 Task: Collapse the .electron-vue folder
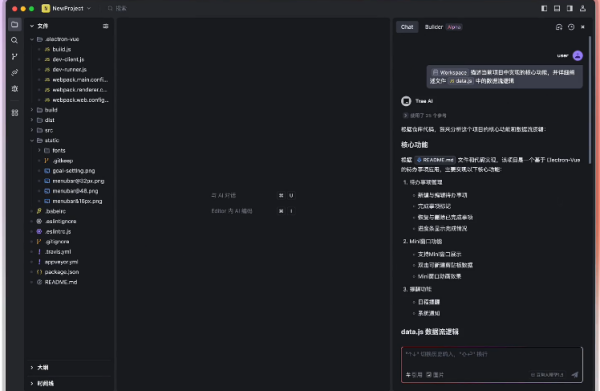[x=32, y=39]
